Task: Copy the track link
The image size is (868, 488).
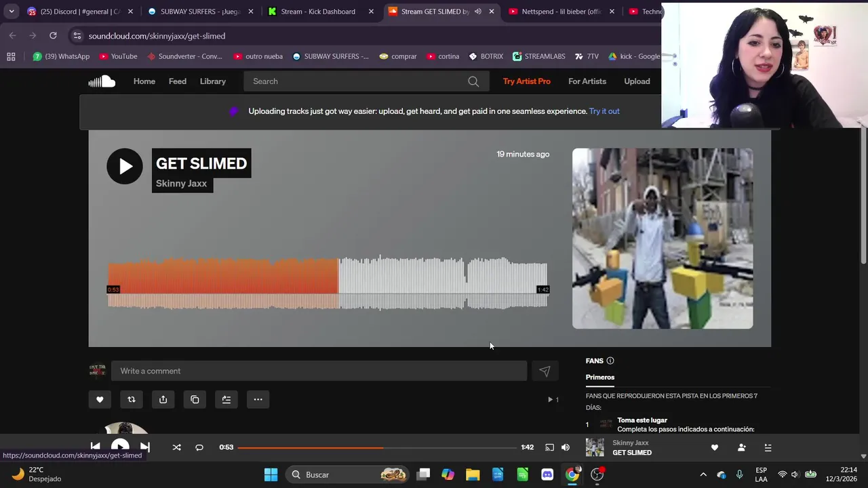Action: [x=195, y=399]
